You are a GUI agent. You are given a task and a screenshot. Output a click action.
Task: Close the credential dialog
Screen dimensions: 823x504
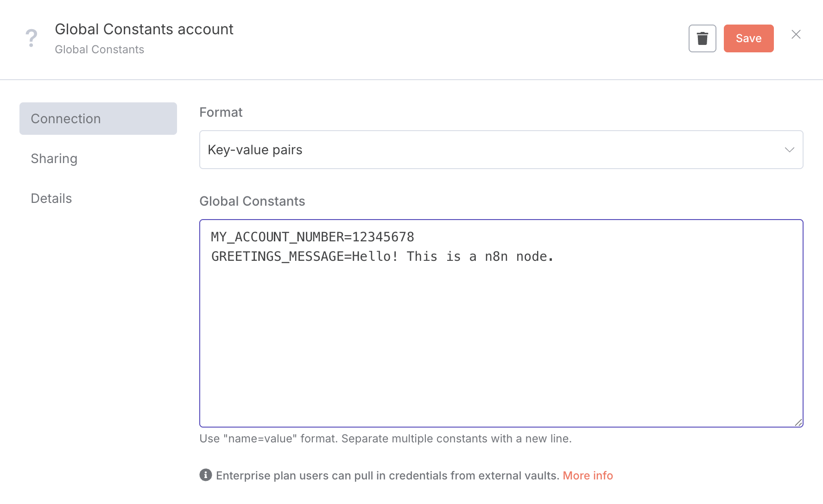pos(796,34)
